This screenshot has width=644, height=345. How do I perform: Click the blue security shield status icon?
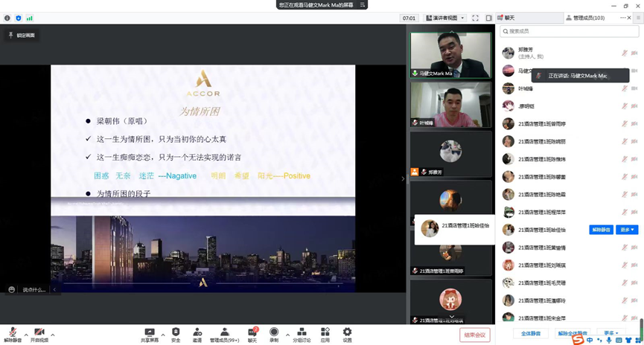pyautogui.click(x=18, y=18)
